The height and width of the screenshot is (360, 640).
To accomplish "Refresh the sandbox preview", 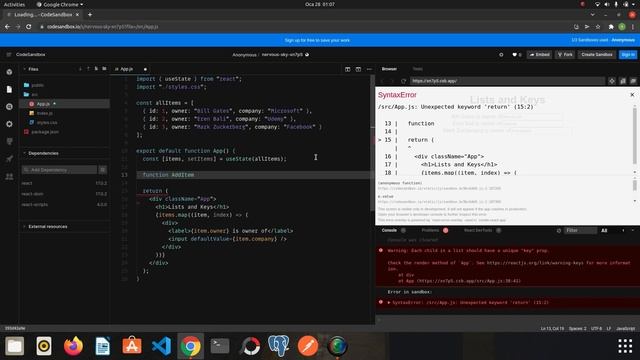I will (x=403, y=81).
